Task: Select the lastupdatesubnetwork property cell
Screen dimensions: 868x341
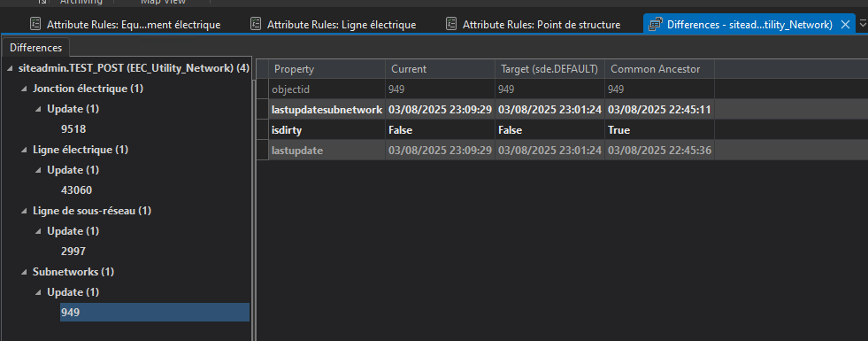Action: click(x=326, y=110)
